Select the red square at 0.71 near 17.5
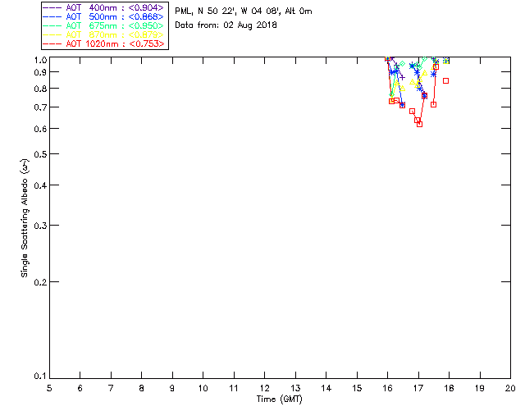 coord(434,104)
